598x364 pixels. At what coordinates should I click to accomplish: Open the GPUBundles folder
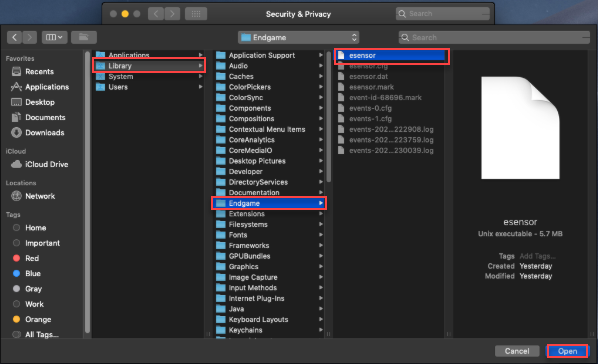click(269, 256)
